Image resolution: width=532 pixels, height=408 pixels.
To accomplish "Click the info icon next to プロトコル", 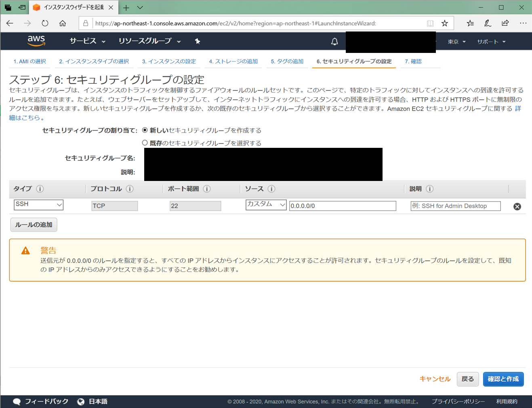I will coord(130,189).
